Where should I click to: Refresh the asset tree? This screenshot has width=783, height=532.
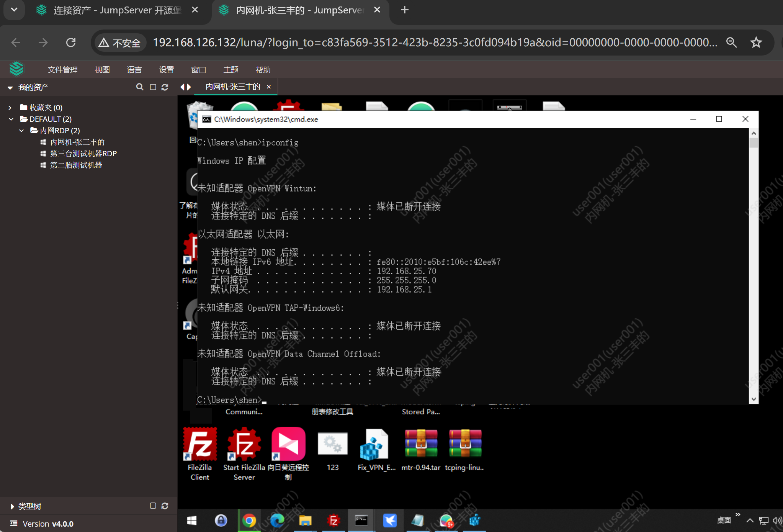coord(165,87)
